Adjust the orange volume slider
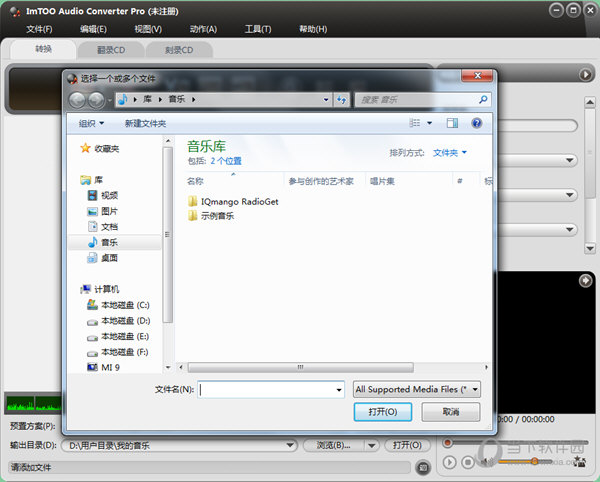600x482 pixels. 535,461
